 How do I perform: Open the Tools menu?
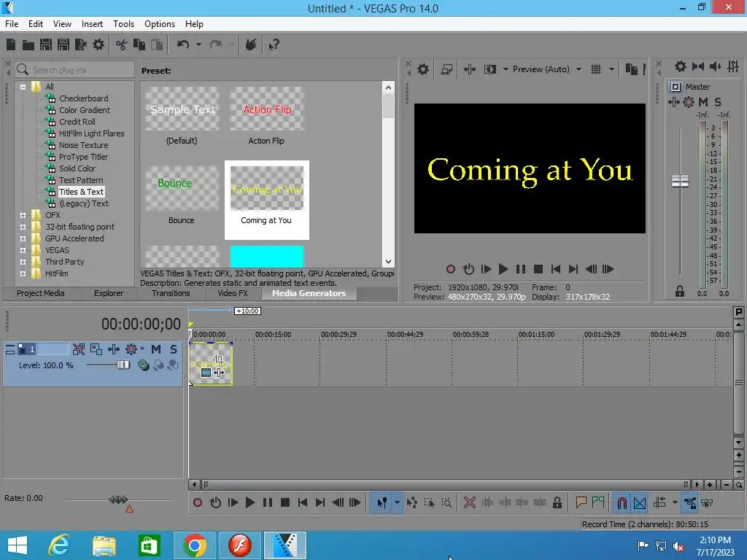(x=123, y=24)
